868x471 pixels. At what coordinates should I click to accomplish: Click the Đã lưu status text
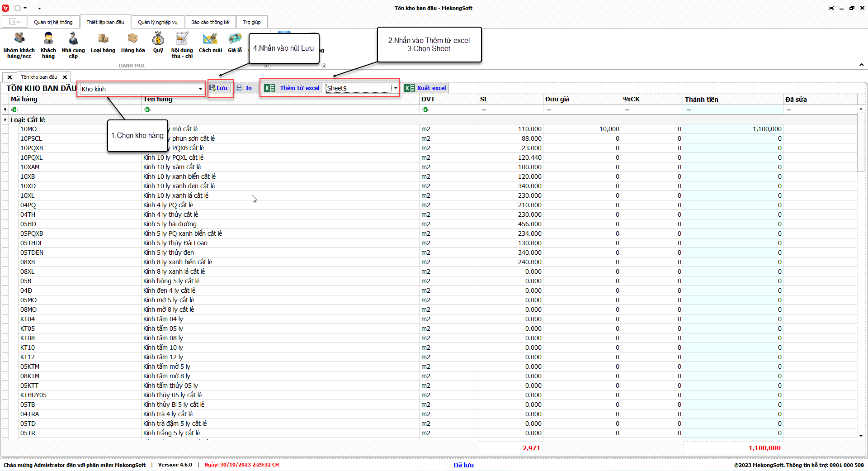[463, 465]
